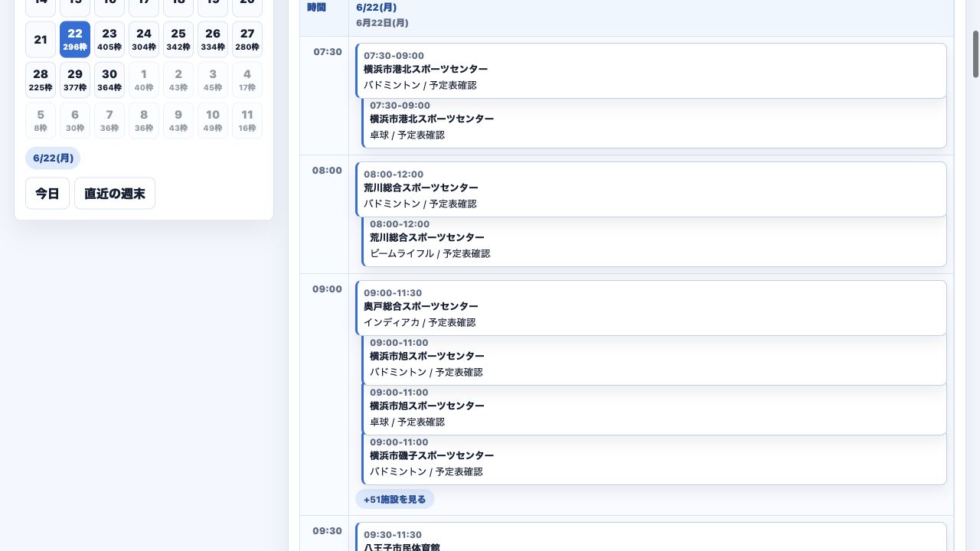Select calendar date 27 with 280枠
980x551 pixels.
click(x=247, y=39)
